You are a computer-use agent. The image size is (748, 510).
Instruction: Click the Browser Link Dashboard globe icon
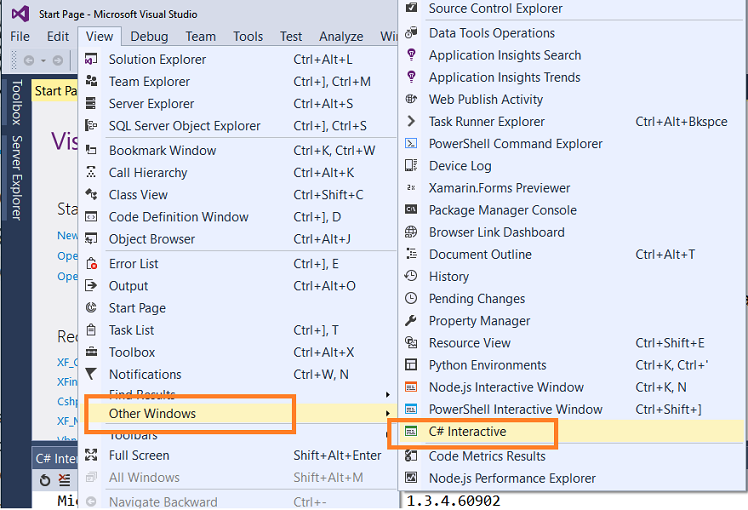(x=411, y=232)
